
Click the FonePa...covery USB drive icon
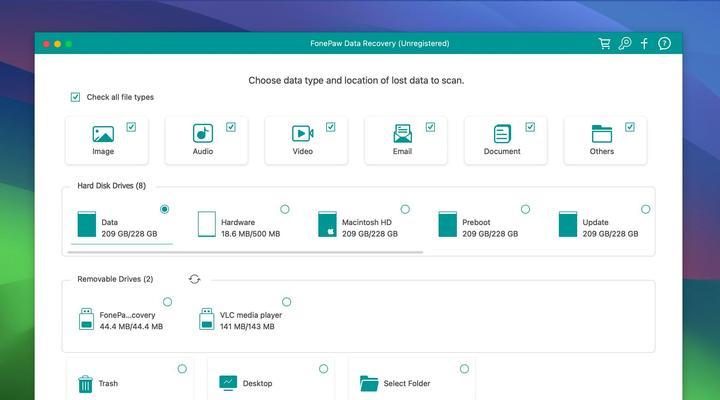point(86,319)
